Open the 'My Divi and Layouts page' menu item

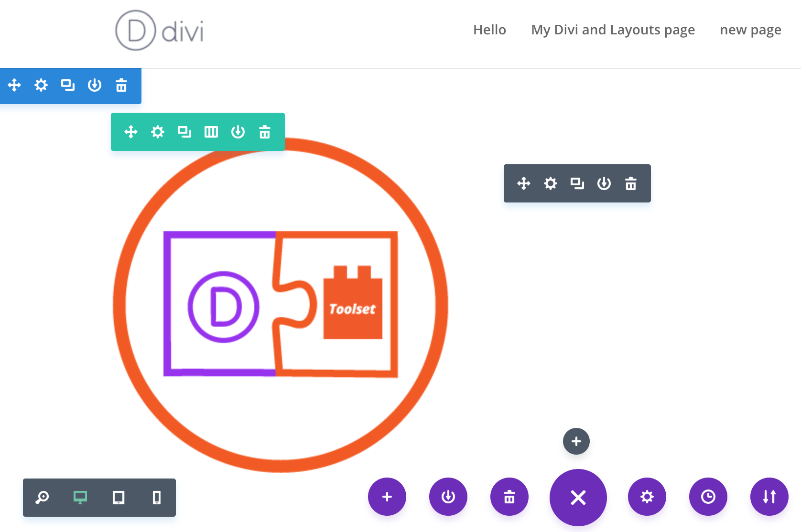pos(613,30)
